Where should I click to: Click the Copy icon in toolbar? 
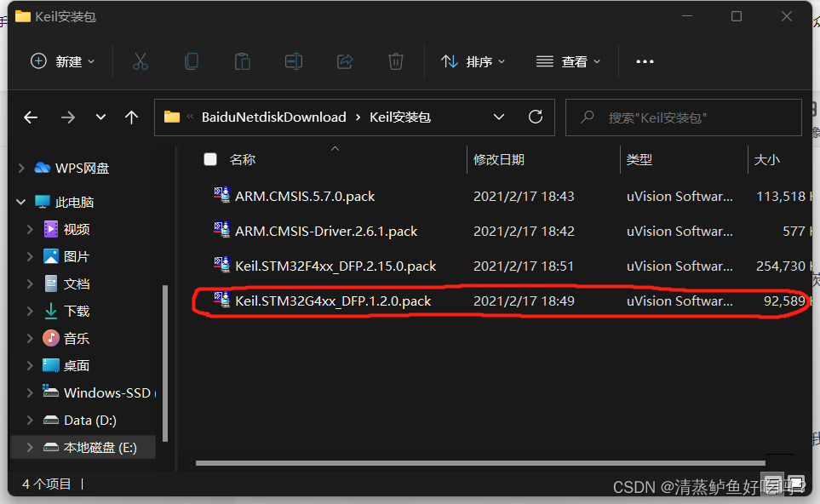192,61
